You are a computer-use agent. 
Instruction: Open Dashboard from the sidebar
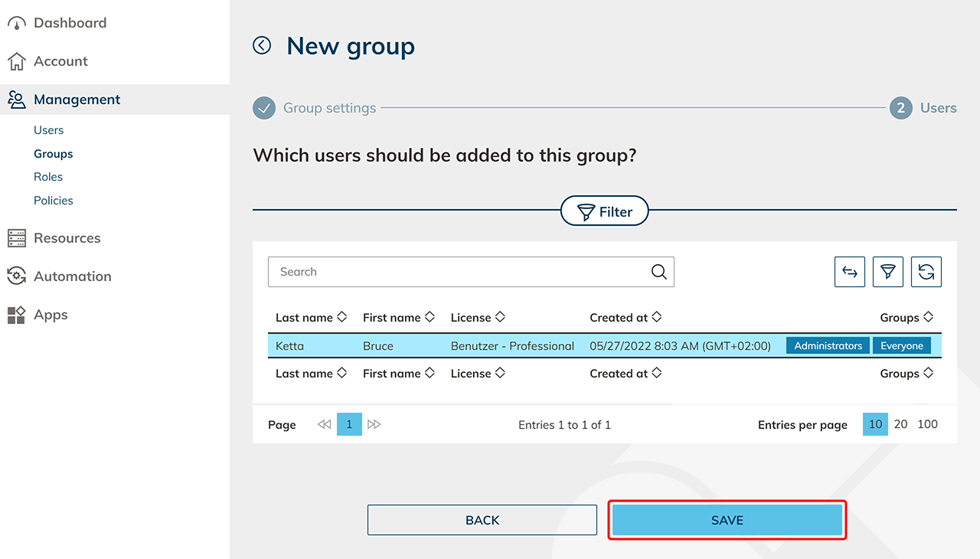[x=69, y=23]
